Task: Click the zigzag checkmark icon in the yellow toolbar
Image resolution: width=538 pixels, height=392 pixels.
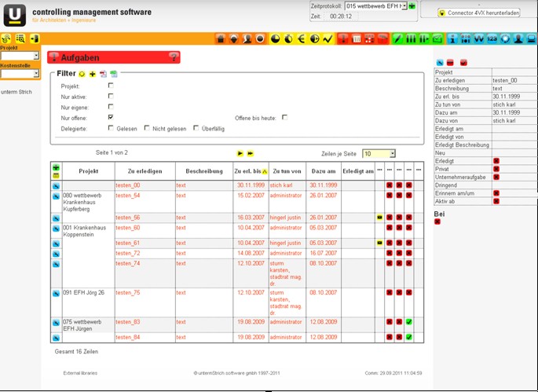Action: coord(328,38)
